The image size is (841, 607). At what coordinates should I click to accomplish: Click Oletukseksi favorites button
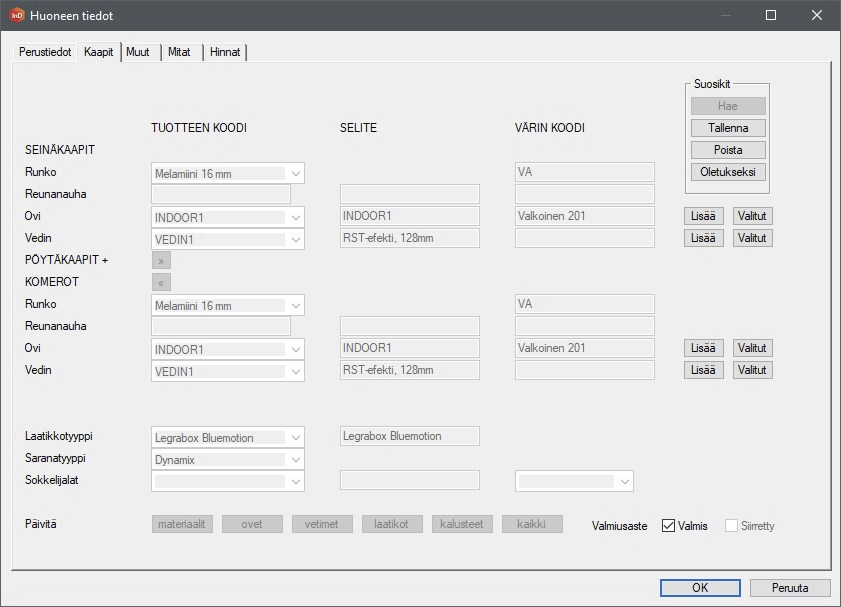coord(727,172)
